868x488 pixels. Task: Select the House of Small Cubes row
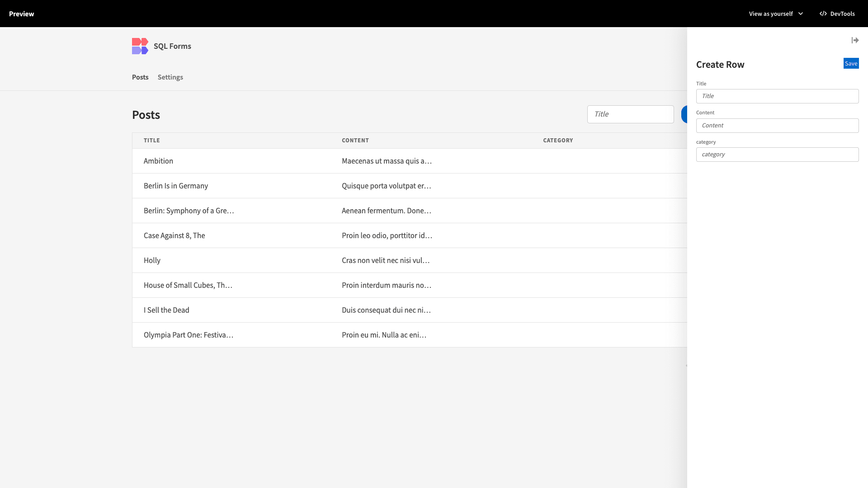point(410,285)
